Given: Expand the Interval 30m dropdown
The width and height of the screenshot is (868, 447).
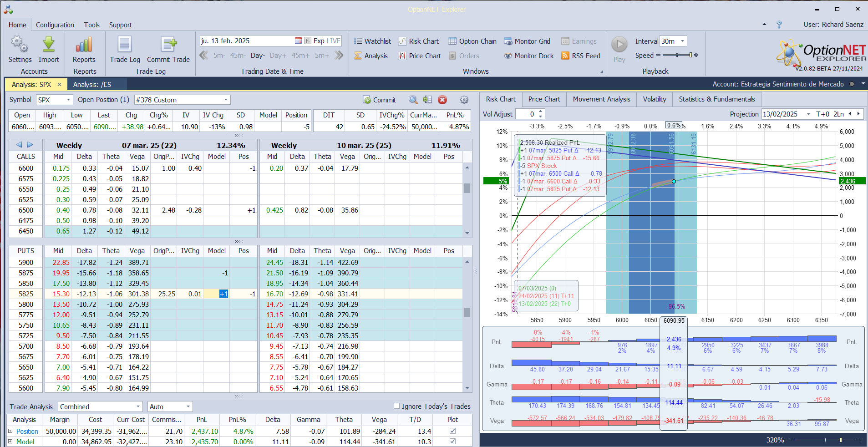Looking at the screenshot, I should click(x=682, y=41).
